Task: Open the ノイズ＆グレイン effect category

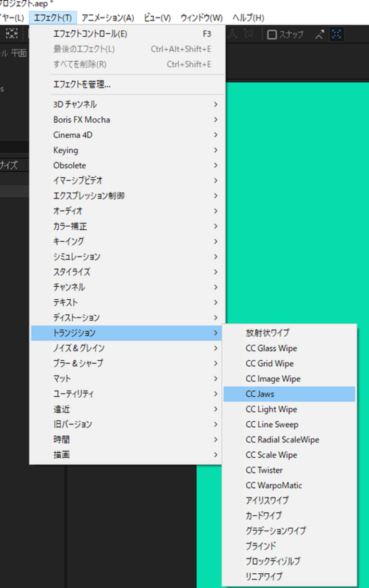Action: pyautogui.click(x=126, y=348)
